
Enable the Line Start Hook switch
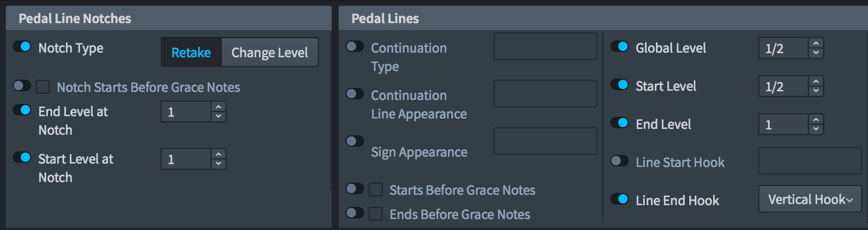620,161
